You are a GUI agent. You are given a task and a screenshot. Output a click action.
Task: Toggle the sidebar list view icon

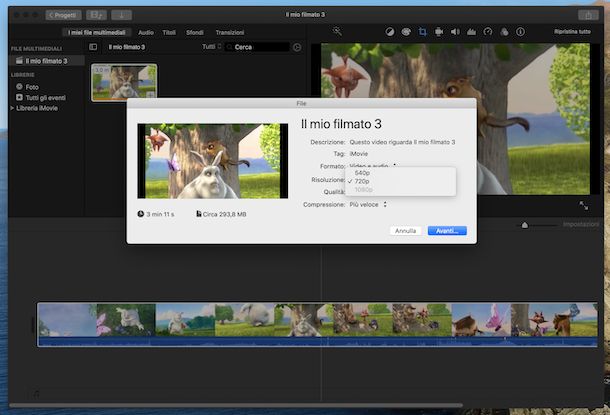point(93,47)
